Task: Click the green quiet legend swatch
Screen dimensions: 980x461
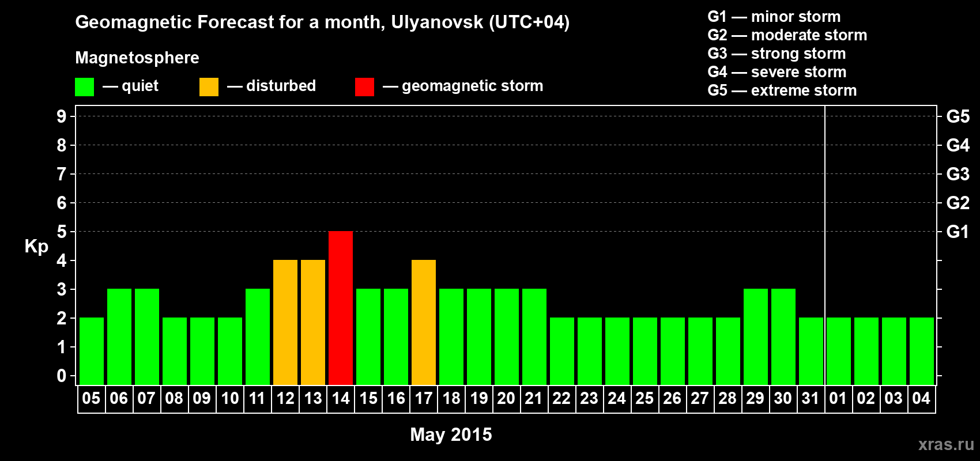Action: click(84, 87)
